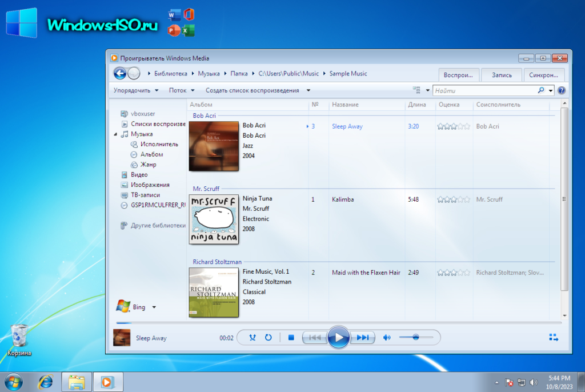Viewport: 585px width, 392px height.
Task: Click the Next track button
Action: coord(363,338)
